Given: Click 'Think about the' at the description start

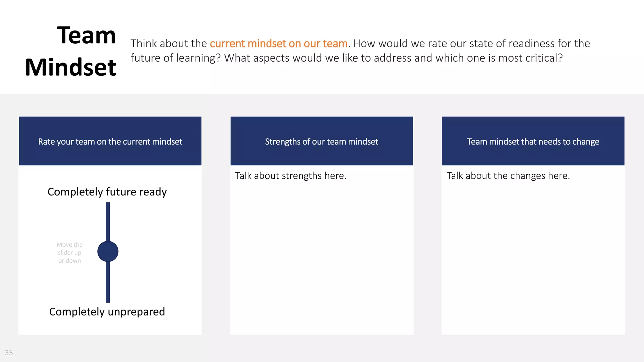Looking at the screenshot, I should click(169, 43).
